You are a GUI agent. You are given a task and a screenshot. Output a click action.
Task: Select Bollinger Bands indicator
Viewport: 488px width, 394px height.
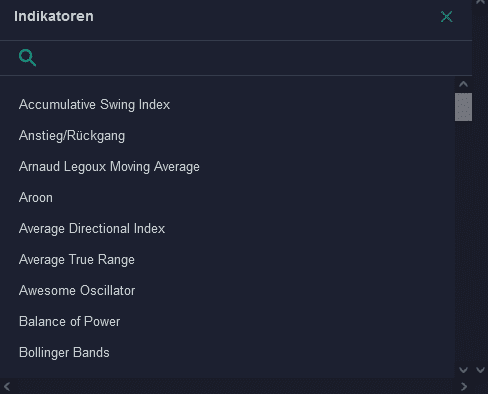[64, 353]
